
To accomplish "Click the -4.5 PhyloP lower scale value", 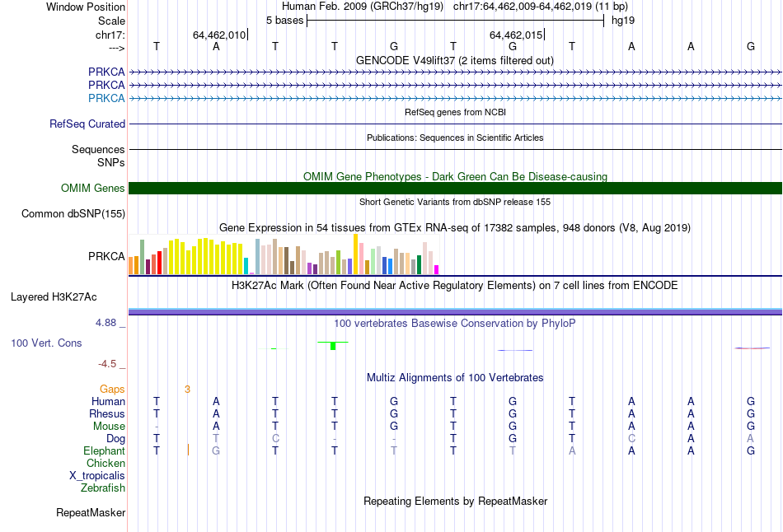I will point(107,364).
